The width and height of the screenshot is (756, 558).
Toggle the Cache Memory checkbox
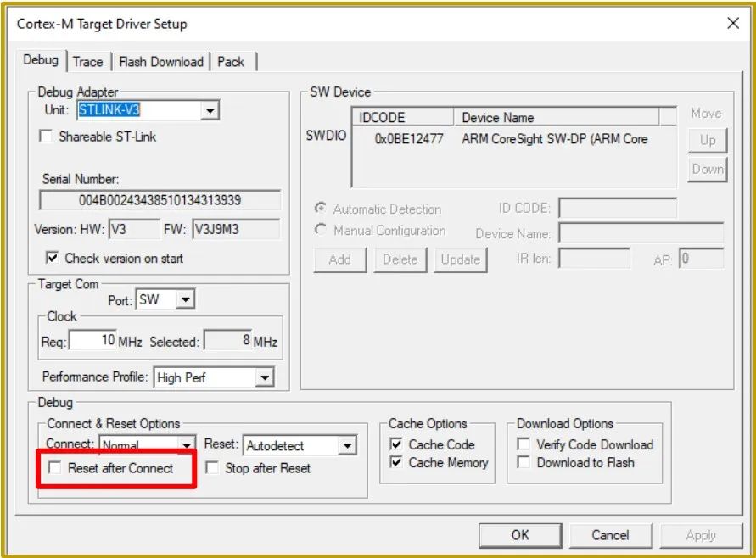coord(396,463)
